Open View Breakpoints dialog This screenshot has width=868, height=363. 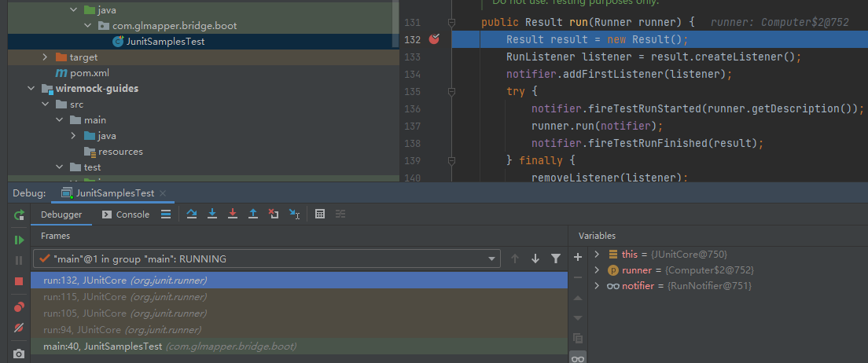20,307
